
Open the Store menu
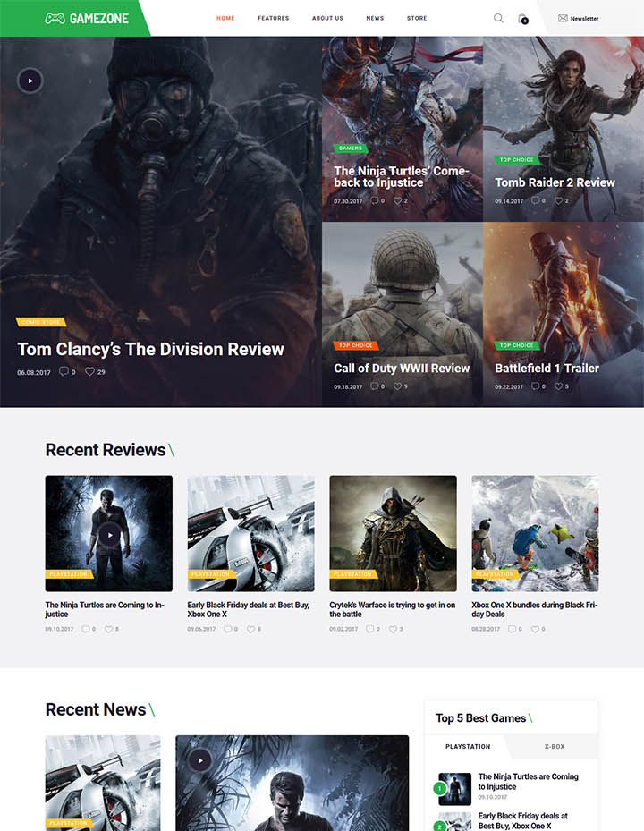(417, 18)
